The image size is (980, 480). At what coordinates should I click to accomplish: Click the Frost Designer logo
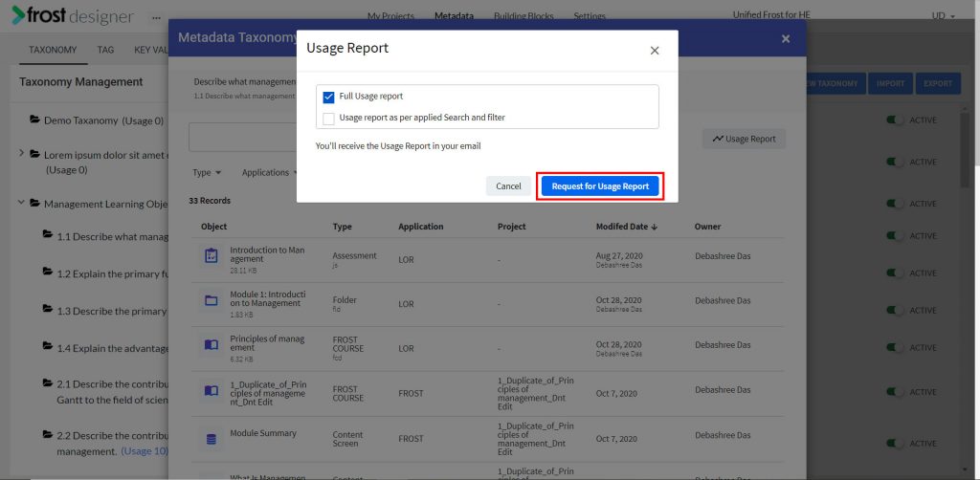coord(73,15)
